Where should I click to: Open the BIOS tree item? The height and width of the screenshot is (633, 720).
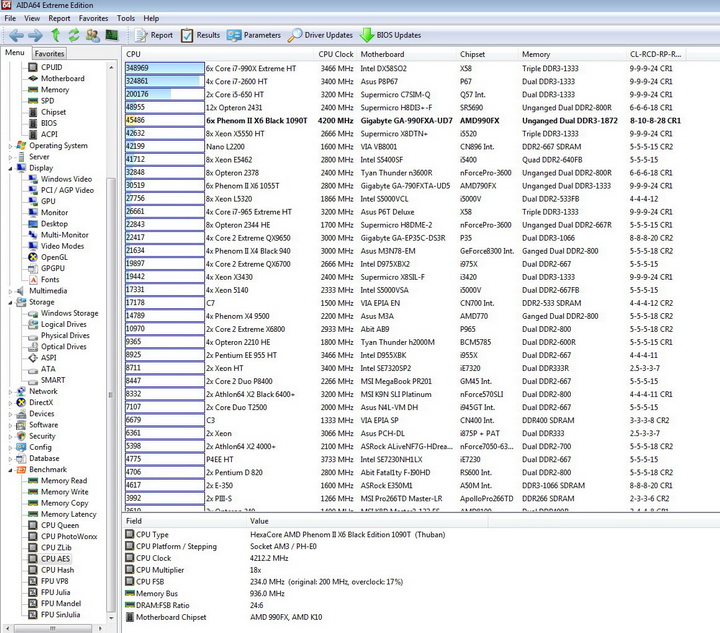49,123
